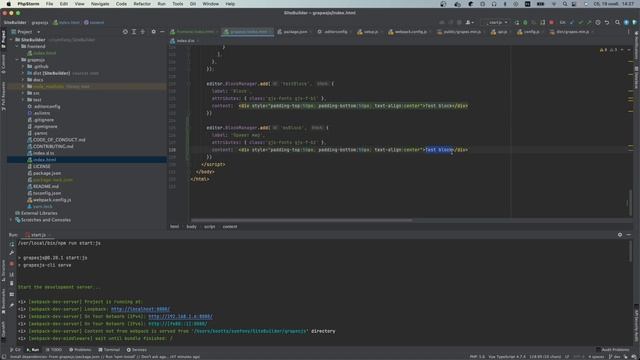
Task: Minimize the Run tool window
Action: click(x=629, y=235)
